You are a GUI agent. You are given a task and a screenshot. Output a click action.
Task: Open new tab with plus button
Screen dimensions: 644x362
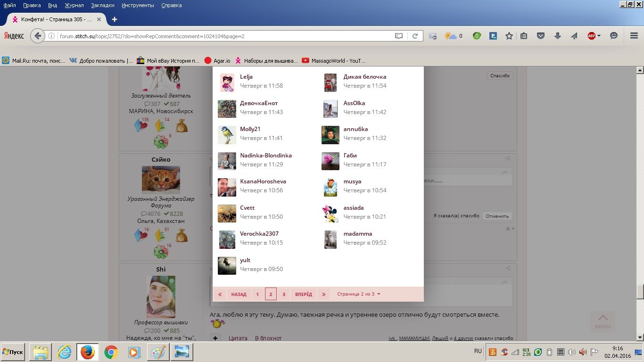click(x=115, y=19)
